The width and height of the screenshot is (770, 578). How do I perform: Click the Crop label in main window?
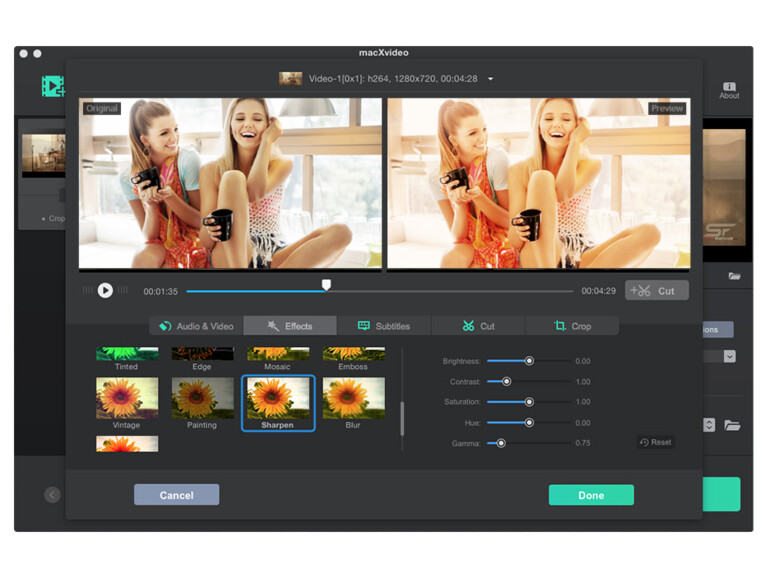pyautogui.click(x=56, y=219)
